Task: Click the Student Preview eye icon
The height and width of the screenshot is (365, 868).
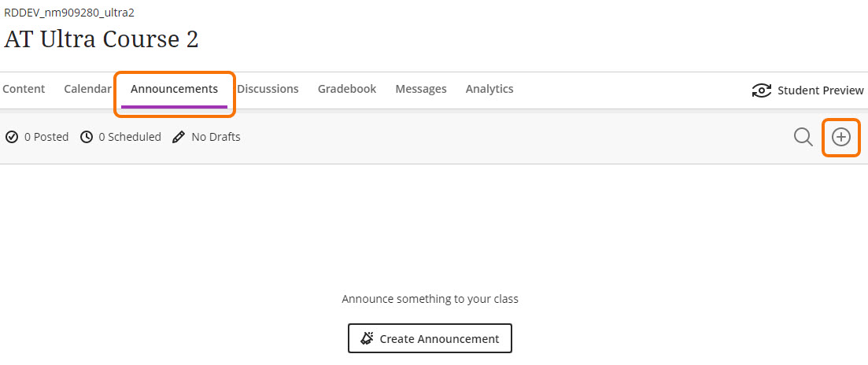Action: click(x=762, y=90)
